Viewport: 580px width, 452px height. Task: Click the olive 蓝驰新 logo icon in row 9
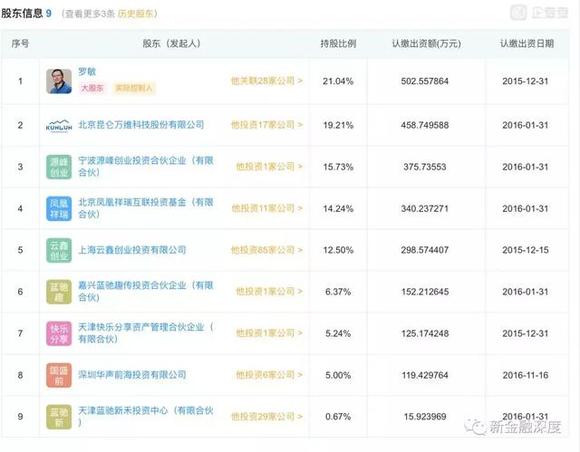click(x=59, y=417)
